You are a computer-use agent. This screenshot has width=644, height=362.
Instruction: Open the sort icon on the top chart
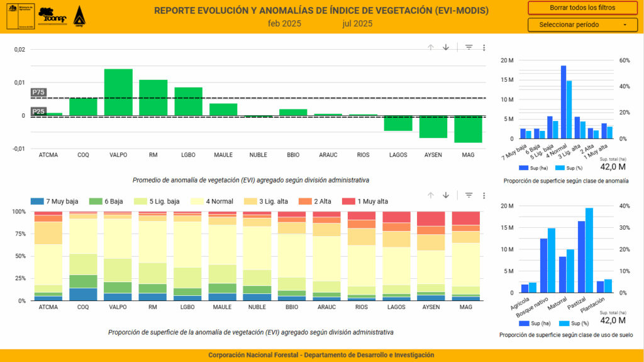click(469, 47)
